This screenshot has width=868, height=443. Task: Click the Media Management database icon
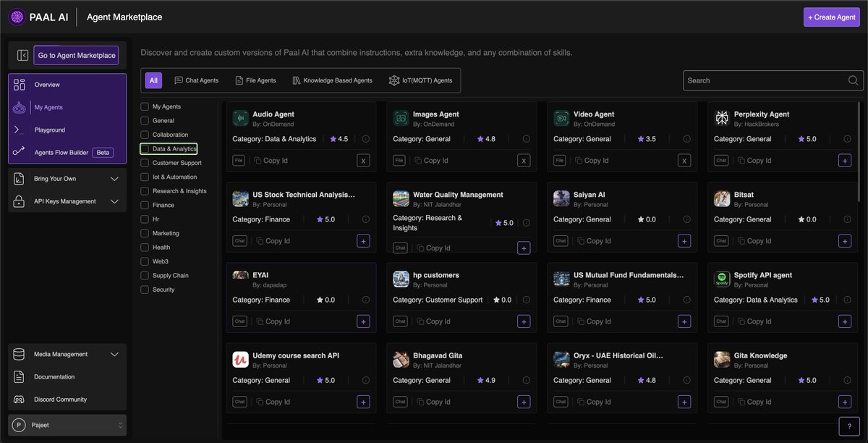(x=19, y=354)
